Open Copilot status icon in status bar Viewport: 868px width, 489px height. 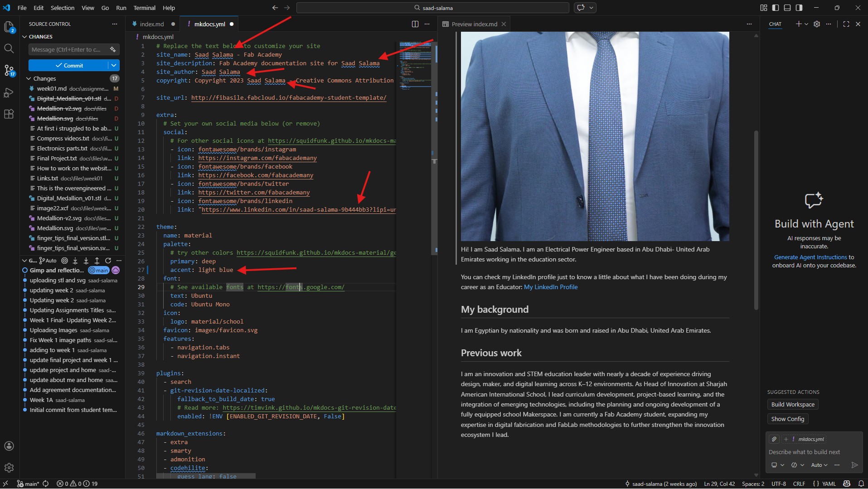847,484
